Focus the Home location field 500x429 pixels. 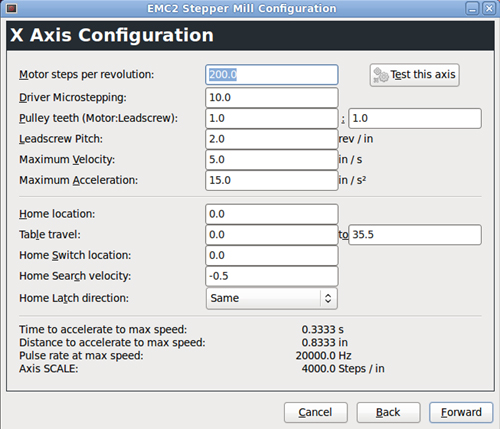pos(272,214)
